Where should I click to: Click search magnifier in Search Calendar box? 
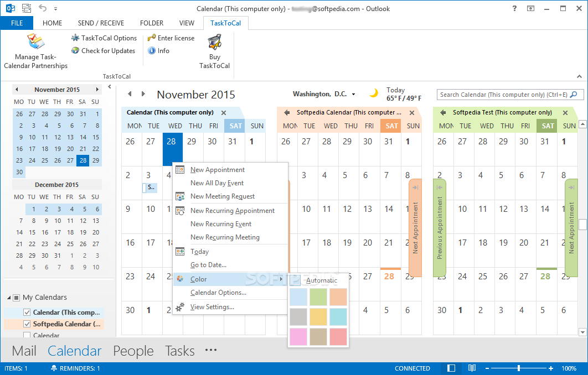[574, 95]
